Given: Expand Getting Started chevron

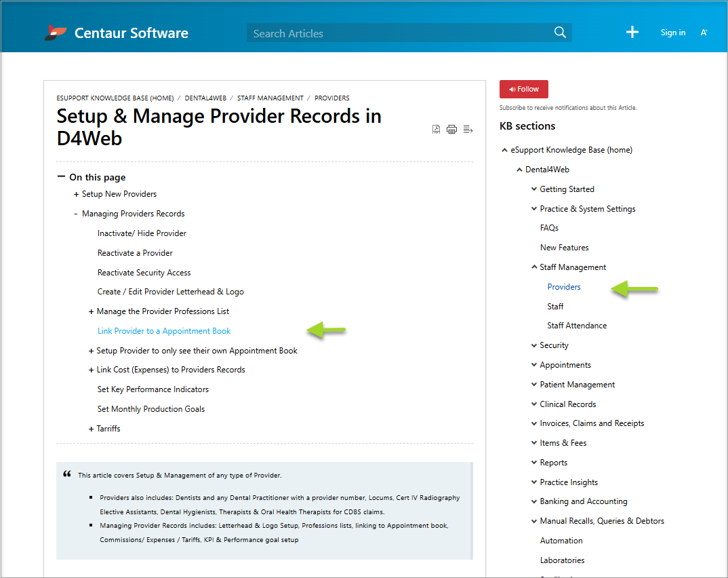Looking at the screenshot, I should coord(534,189).
